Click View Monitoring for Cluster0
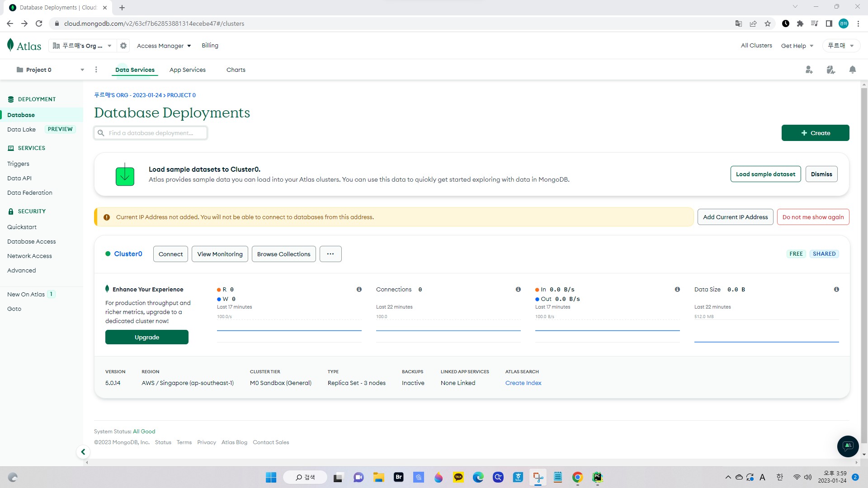 tap(220, 254)
